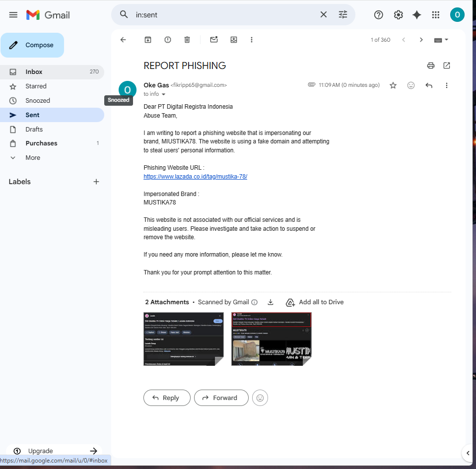Click the Labels heading

click(19, 182)
